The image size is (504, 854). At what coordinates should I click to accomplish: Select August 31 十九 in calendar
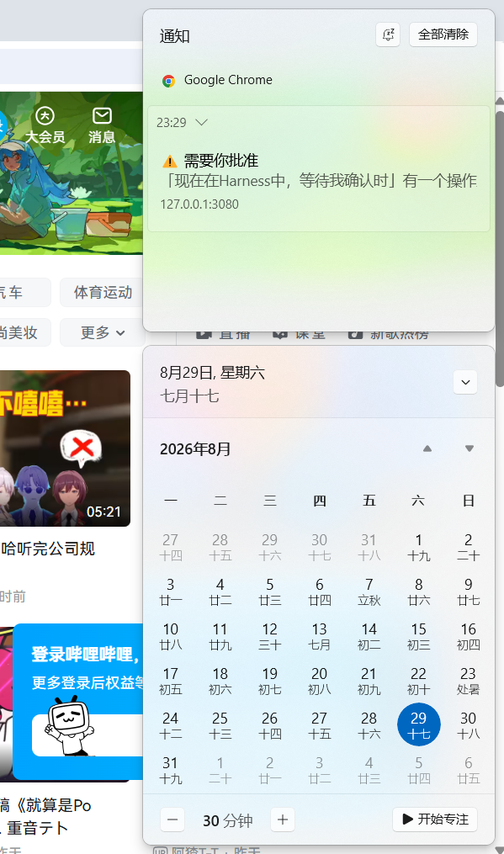click(x=170, y=770)
